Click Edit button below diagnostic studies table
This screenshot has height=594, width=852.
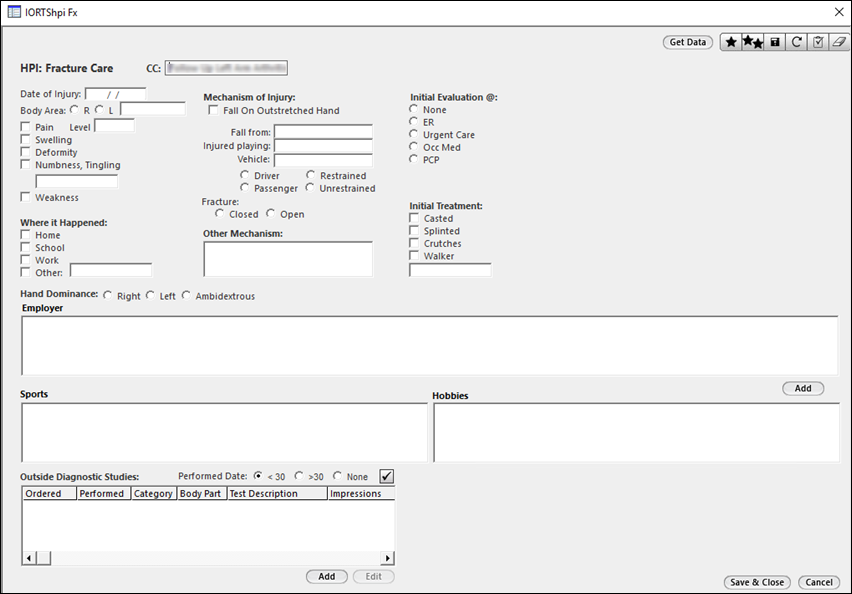point(373,577)
